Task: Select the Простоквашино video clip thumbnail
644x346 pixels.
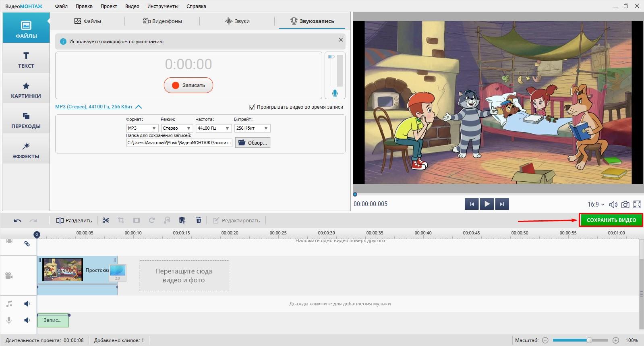Action: 62,269
